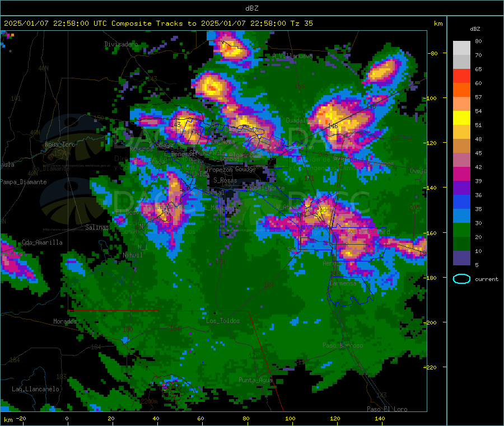Click the 'A_Villanueva' map label
504x426 pixels.
tap(292, 56)
